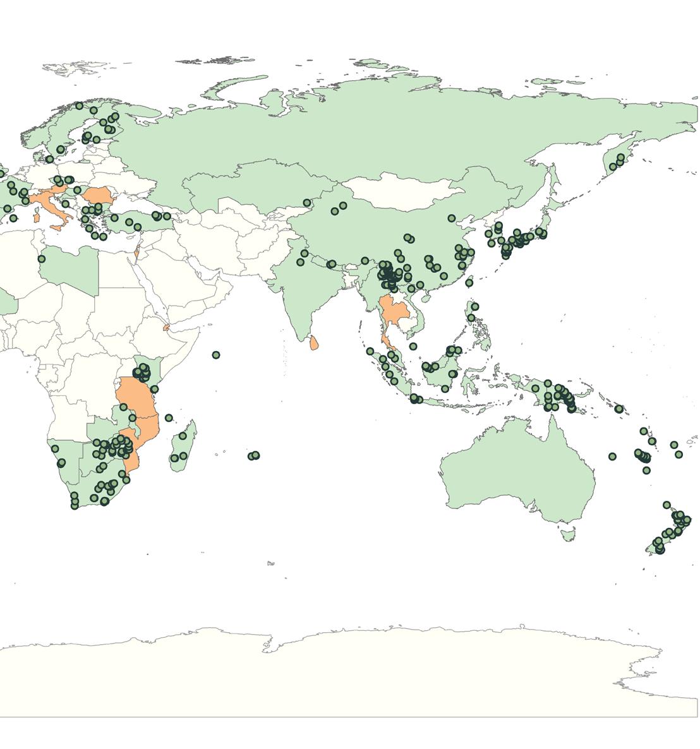Viewport: 700px width, 749px height.
Task: Click the orange-highlighted Romania
Action: coord(100,195)
